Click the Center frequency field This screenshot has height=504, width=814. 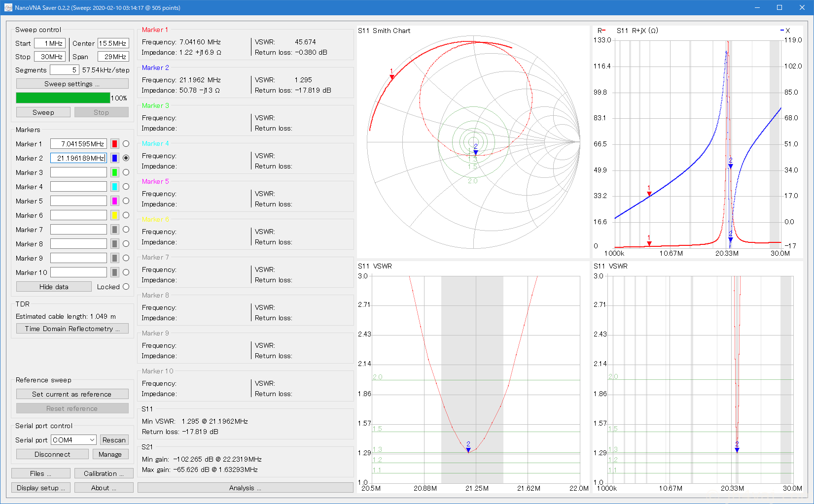tap(113, 43)
